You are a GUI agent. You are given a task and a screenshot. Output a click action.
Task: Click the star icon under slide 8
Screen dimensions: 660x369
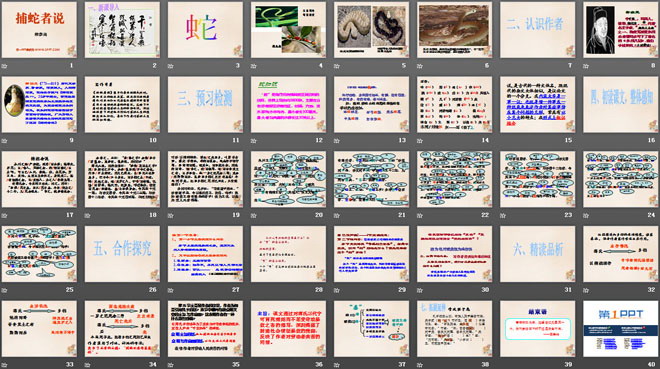[x=586, y=66]
